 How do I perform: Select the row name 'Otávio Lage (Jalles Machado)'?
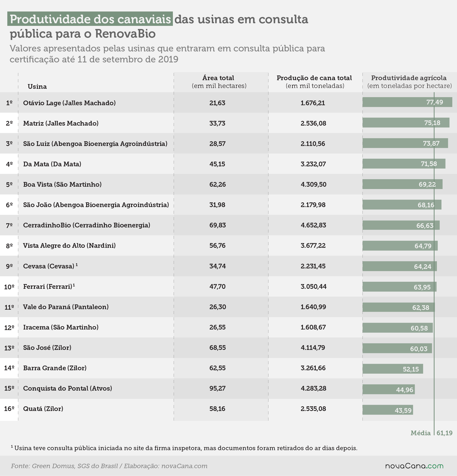click(69, 103)
